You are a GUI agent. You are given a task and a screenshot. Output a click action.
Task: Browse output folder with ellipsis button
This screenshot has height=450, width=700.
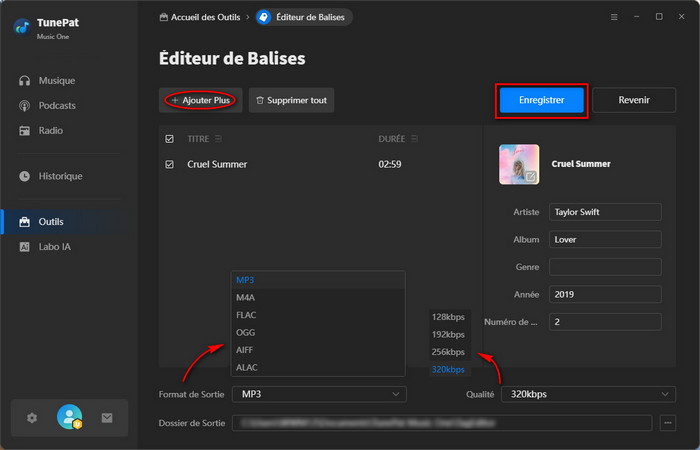[667, 423]
